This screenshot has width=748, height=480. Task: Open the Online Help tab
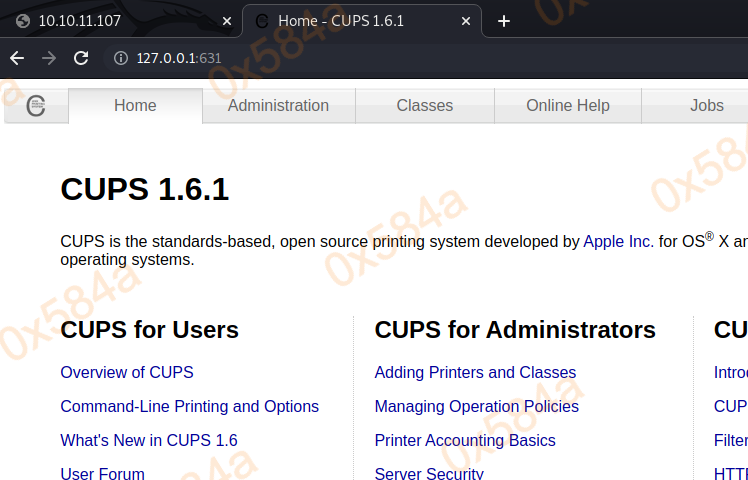[568, 105]
